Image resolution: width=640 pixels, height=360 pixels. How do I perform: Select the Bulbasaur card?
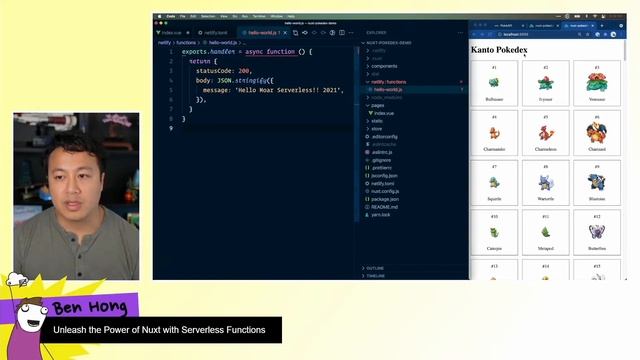tap(494, 83)
